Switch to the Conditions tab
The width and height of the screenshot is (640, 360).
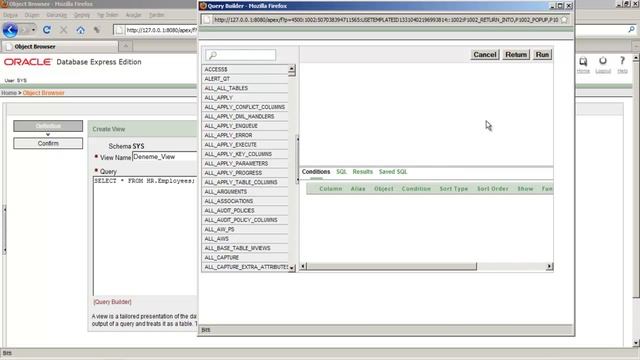316,172
